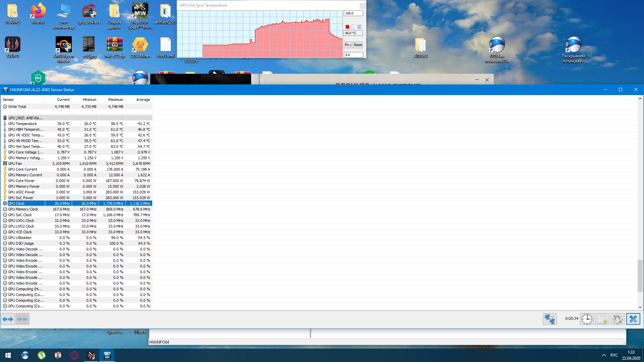Viewport: 644px width, 362px height.
Task: Show hidden system tray icons chevron
Action: click(604, 355)
